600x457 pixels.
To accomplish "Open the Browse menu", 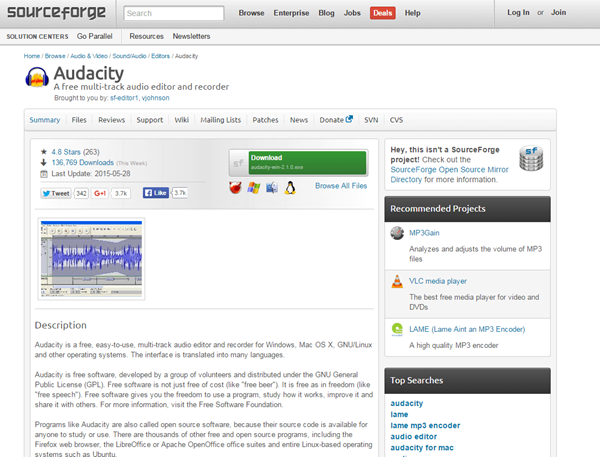I will (251, 13).
